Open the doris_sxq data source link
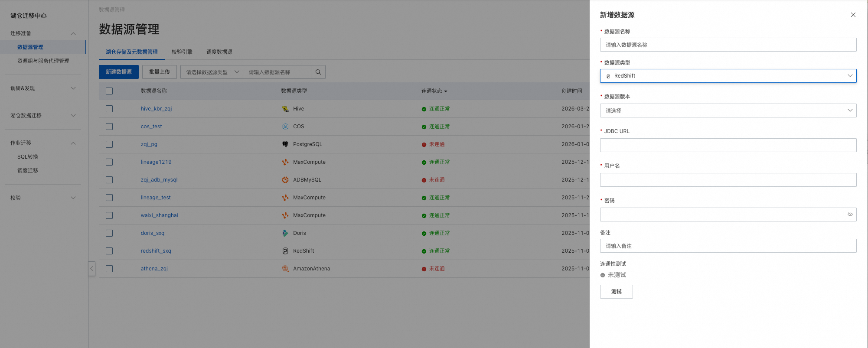Screen dimensions: 868x348 152,233
